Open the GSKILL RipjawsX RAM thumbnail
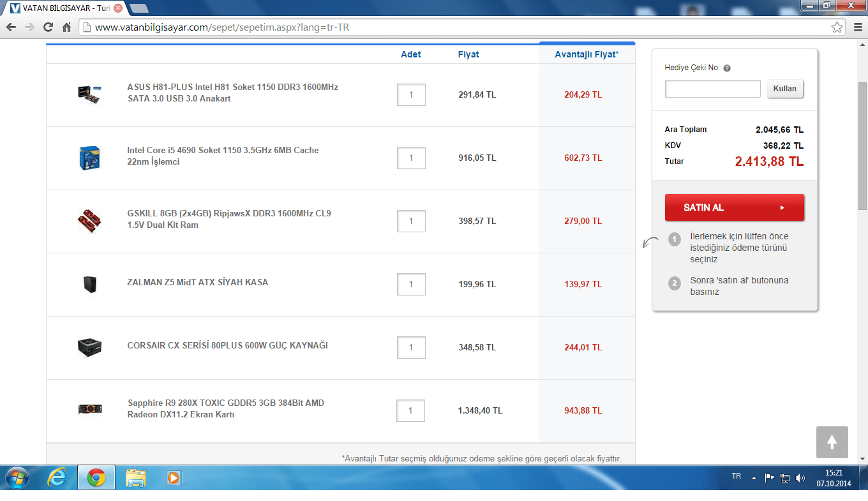 tap(89, 221)
